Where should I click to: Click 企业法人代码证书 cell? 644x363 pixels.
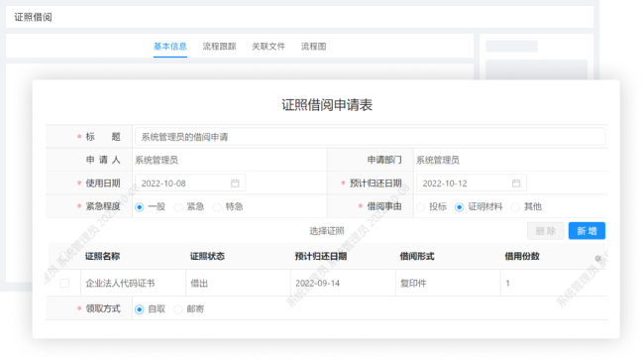point(133,283)
